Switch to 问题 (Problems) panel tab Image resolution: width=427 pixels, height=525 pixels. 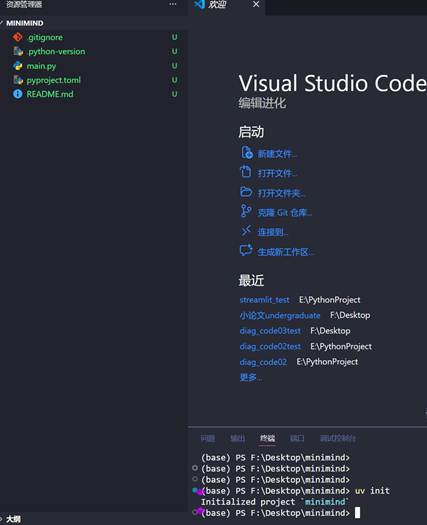click(x=208, y=438)
